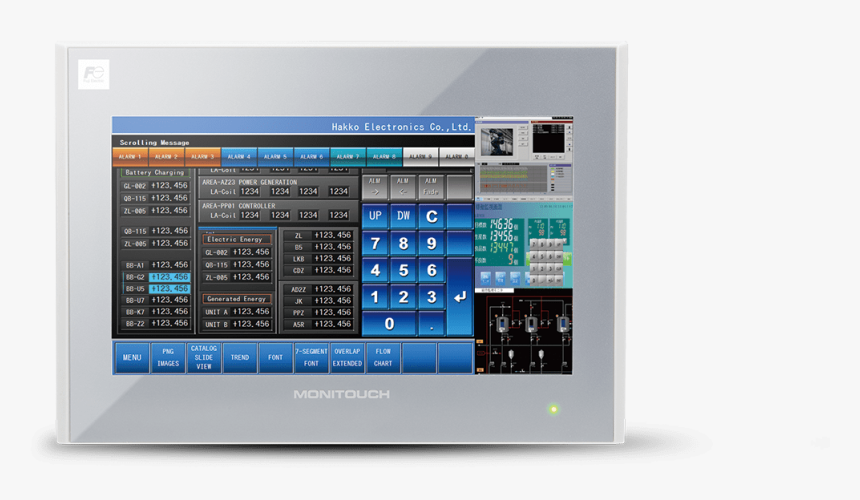The image size is (860, 500).
Task: Click the PNG IMAGES button
Action: click(168, 357)
